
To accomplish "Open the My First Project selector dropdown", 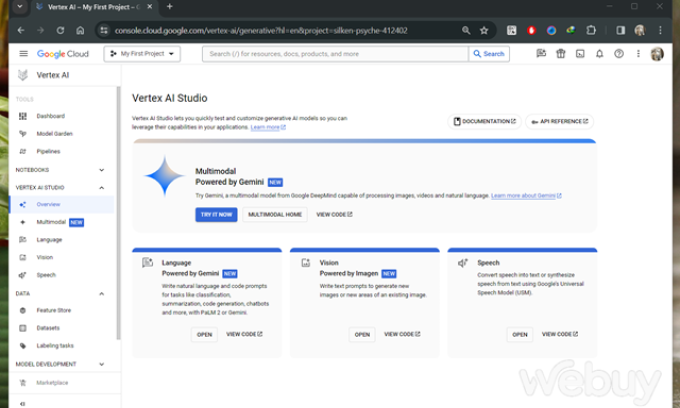I will pos(142,54).
